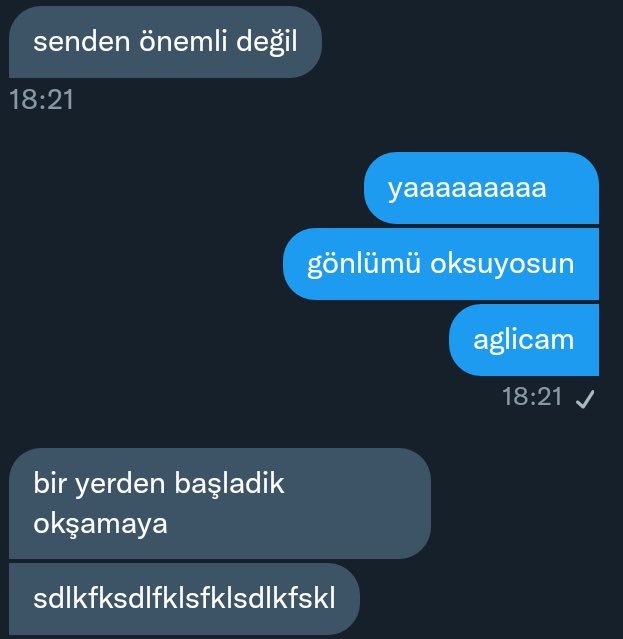Click the sent-message checkmark icon
The image size is (623, 639).
click(585, 399)
